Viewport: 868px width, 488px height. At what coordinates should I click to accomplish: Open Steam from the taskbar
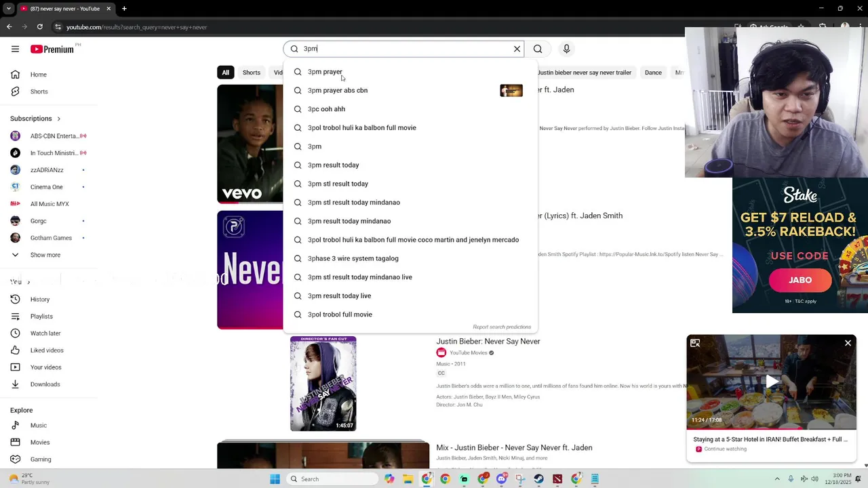[538, 479]
